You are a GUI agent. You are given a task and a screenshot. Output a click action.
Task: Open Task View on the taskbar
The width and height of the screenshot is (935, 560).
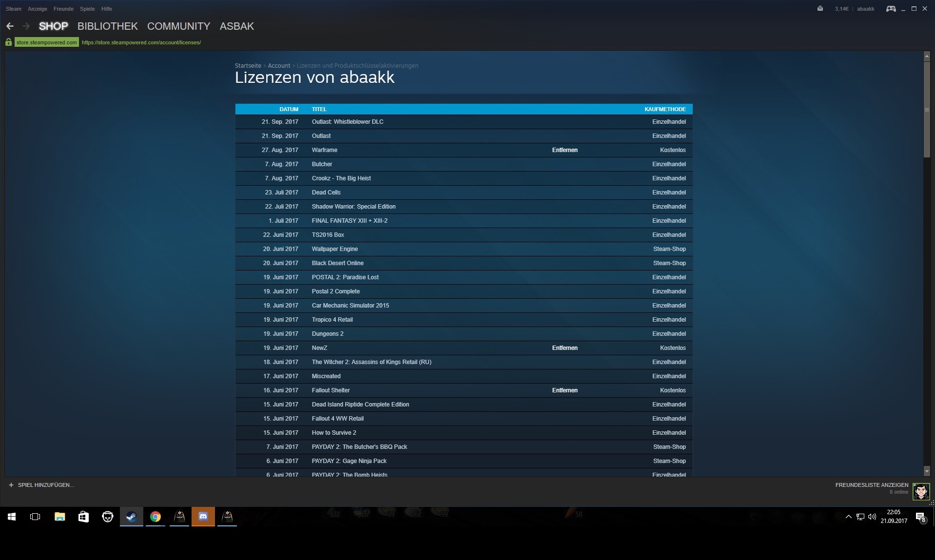click(35, 517)
